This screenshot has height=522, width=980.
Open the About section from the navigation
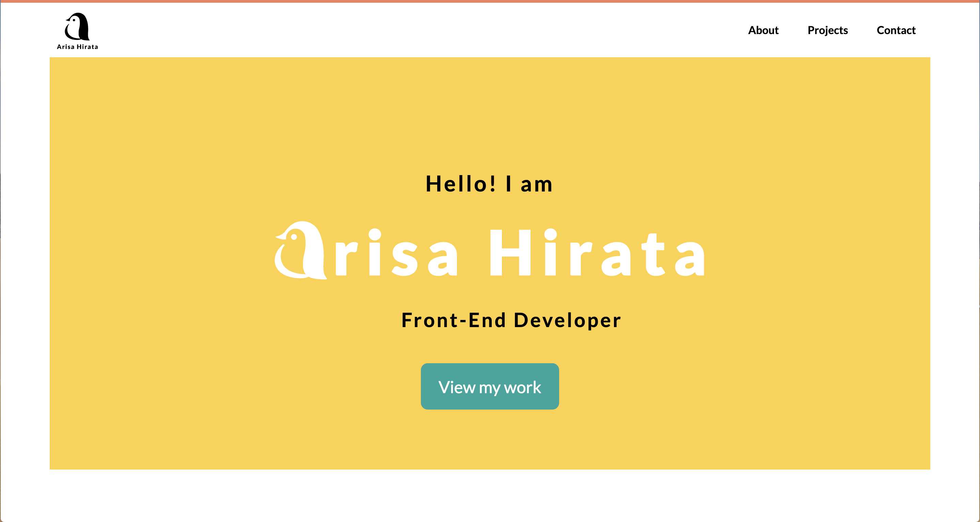point(763,30)
